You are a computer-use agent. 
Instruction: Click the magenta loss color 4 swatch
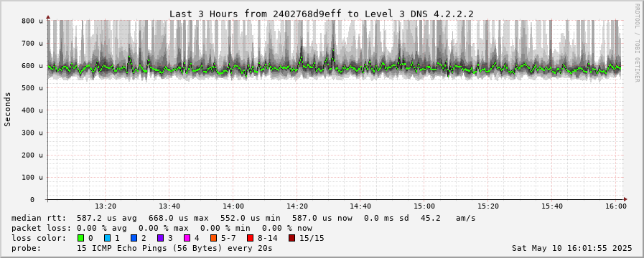pyautogui.click(x=187, y=238)
